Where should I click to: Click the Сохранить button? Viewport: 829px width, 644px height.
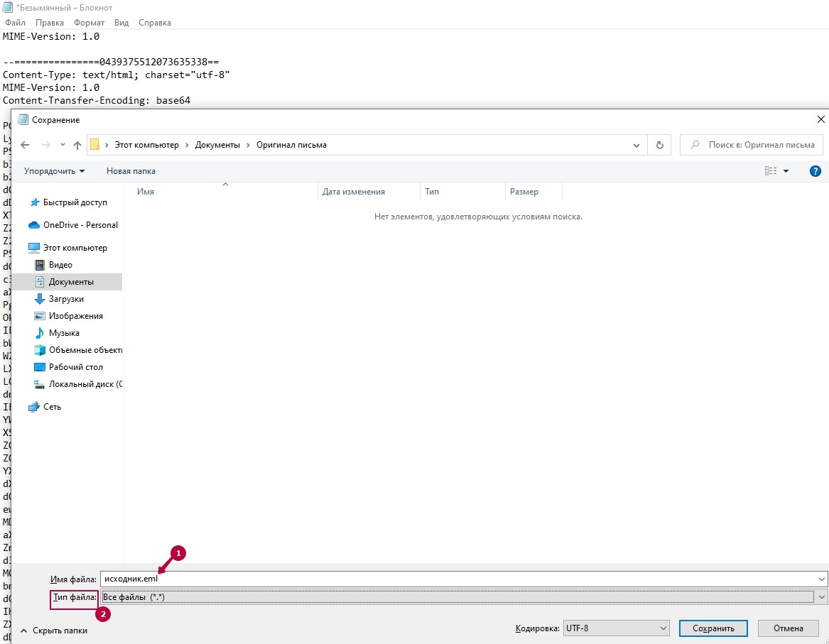(x=712, y=628)
